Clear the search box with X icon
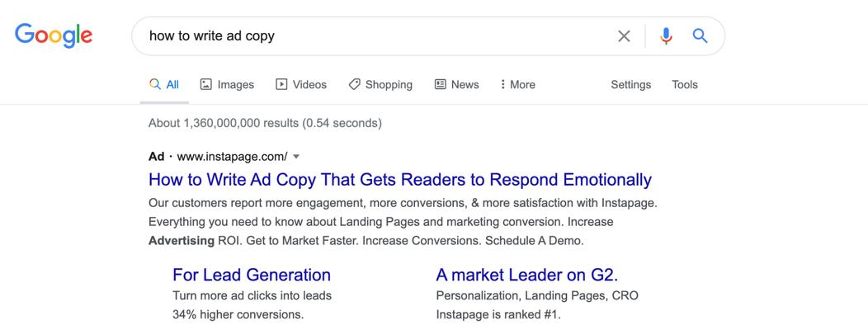 point(624,36)
